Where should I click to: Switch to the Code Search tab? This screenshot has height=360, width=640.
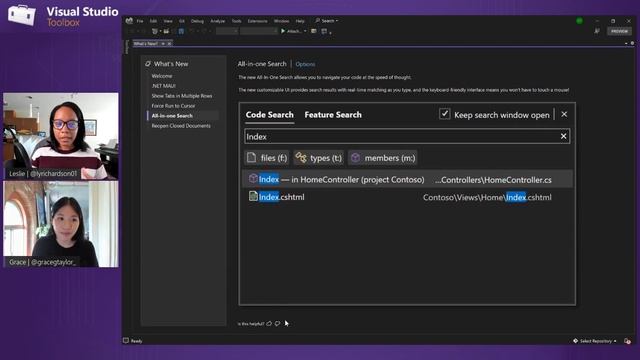click(x=269, y=115)
